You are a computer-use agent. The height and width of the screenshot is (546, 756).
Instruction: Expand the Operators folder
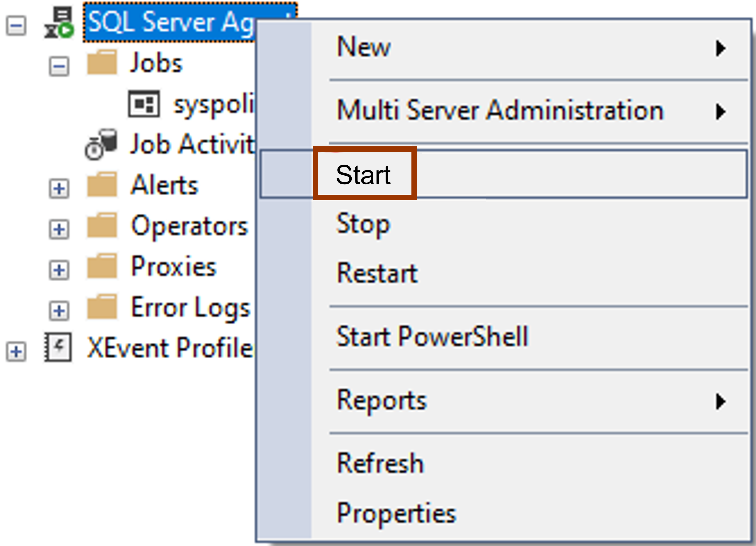coord(59,229)
